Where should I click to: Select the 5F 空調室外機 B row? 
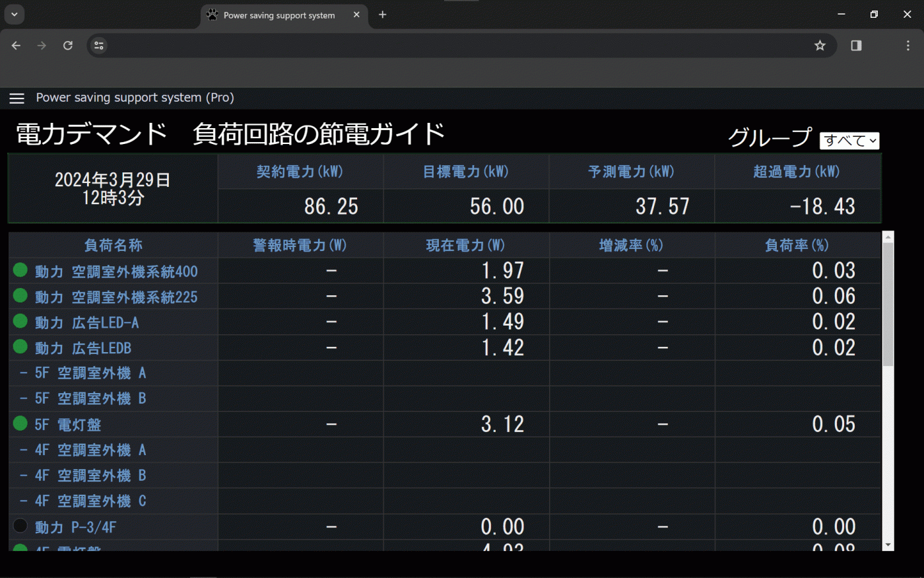point(445,399)
